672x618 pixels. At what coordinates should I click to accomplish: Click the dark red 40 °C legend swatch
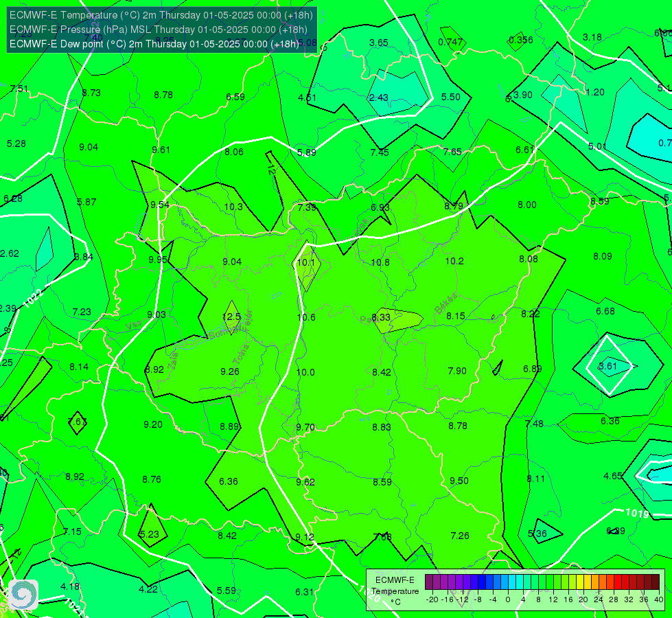tap(656, 582)
